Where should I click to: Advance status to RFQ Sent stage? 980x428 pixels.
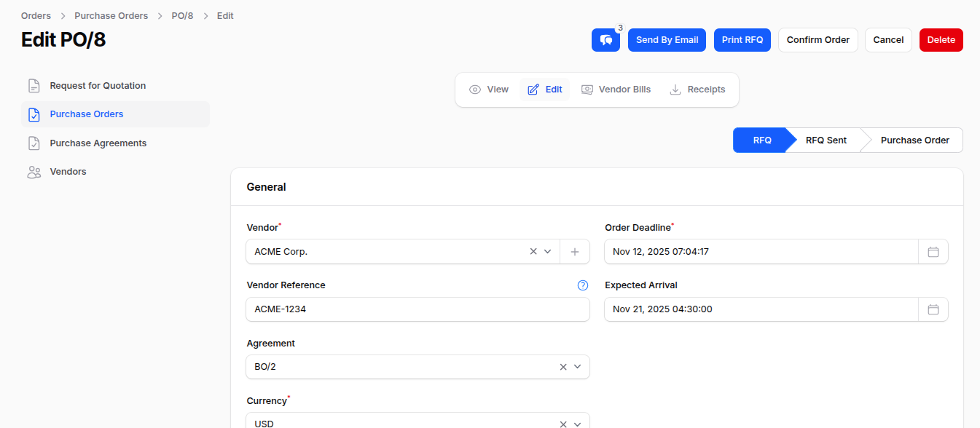pos(826,140)
